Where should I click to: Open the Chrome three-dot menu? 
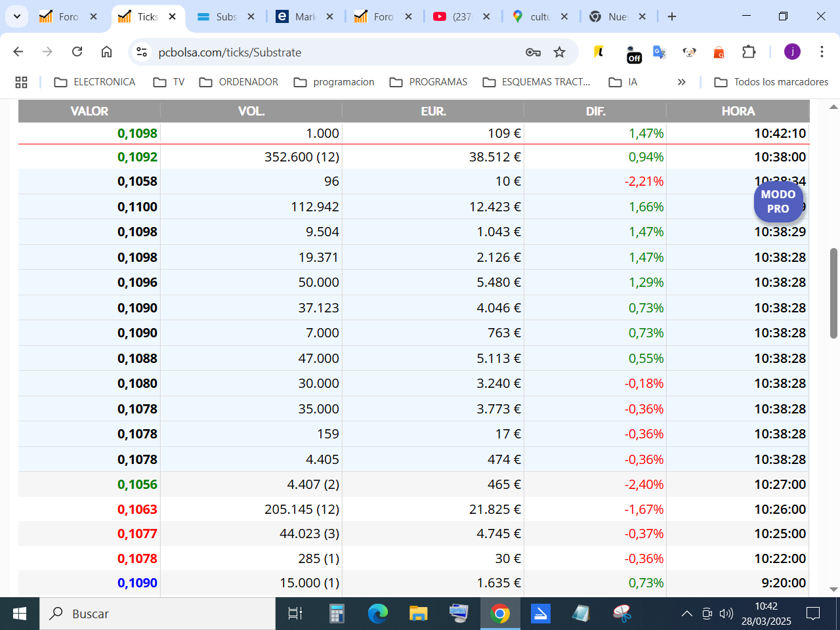[822, 52]
